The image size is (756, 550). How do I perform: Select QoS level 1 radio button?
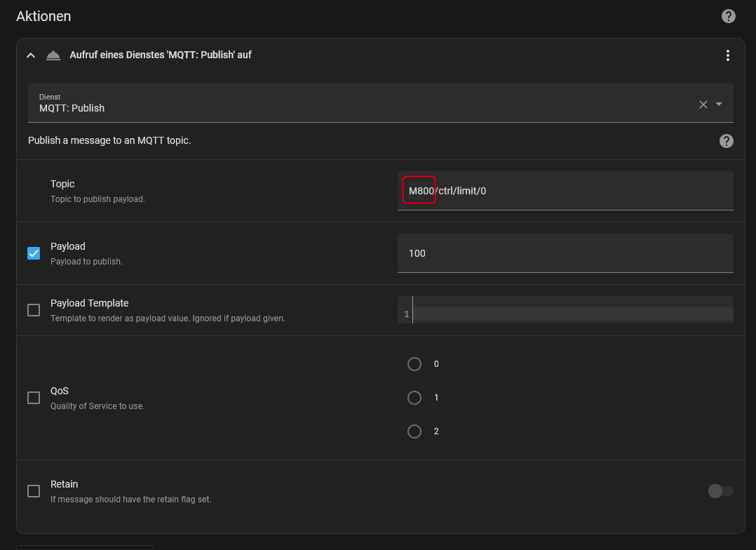(414, 397)
